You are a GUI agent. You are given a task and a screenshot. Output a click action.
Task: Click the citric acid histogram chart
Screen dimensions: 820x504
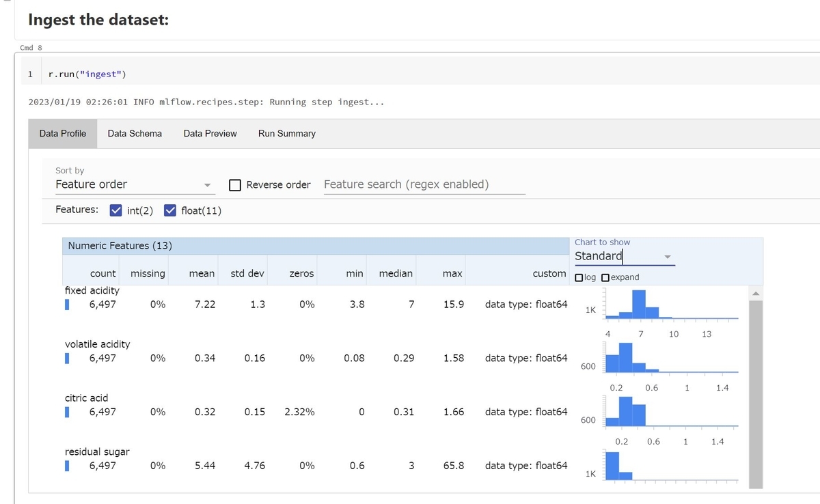click(671, 412)
